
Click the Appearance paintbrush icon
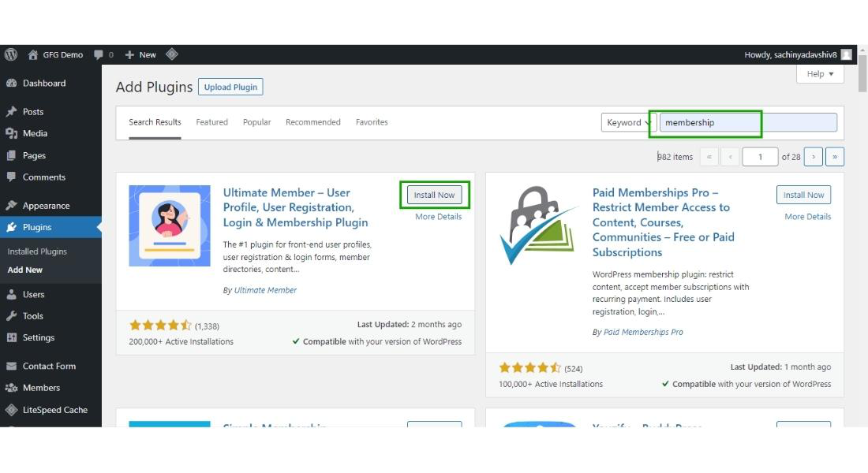12,206
